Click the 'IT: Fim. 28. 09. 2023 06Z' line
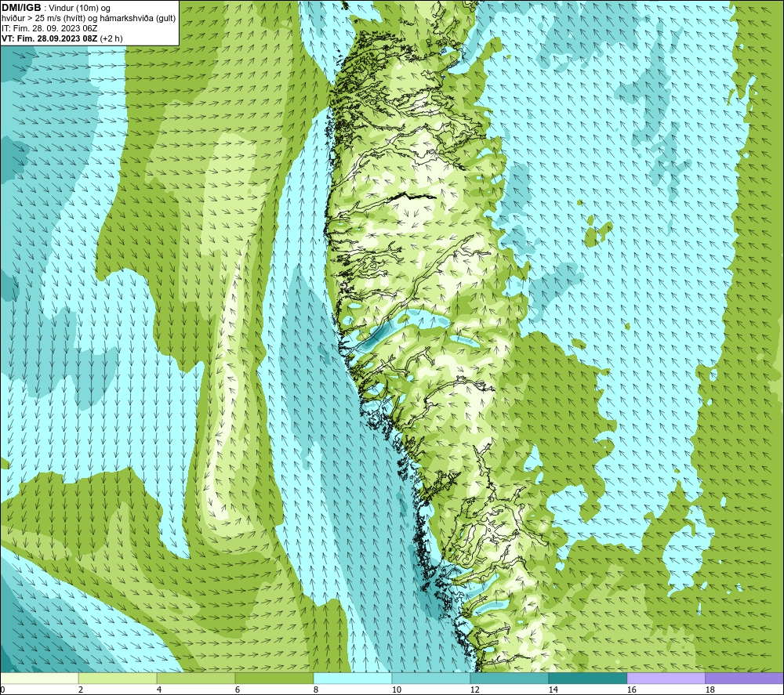This screenshot has height=695, width=784. [49, 28]
